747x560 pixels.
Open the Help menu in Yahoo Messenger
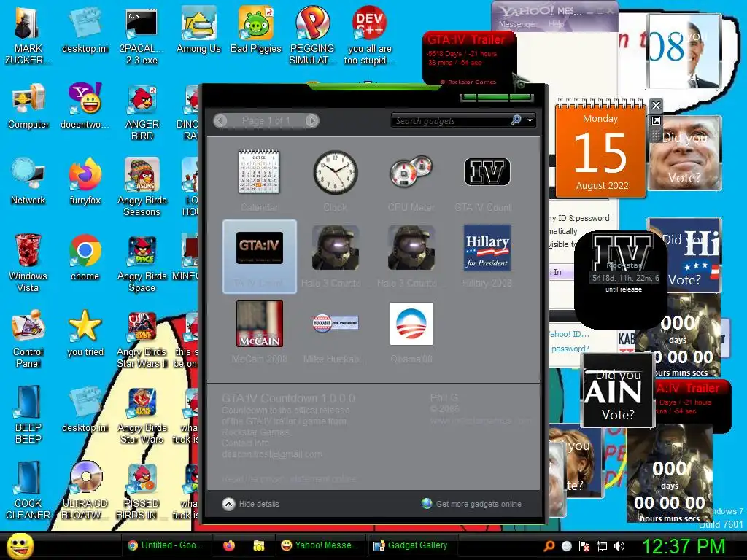tap(556, 24)
